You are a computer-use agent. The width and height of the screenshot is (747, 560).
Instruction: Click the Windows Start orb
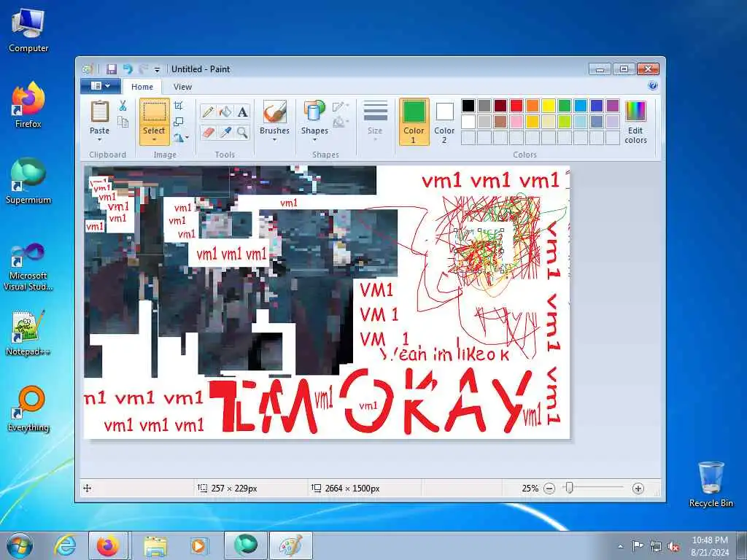pos(20,546)
